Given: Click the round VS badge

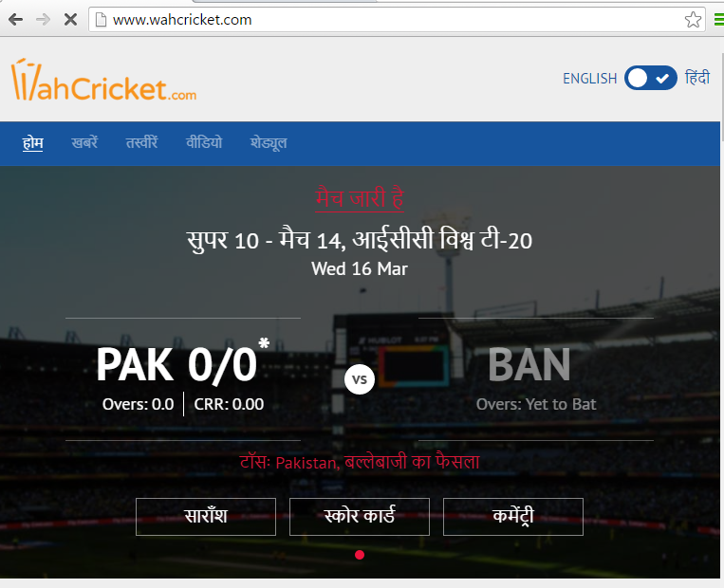Looking at the screenshot, I should (x=360, y=379).
